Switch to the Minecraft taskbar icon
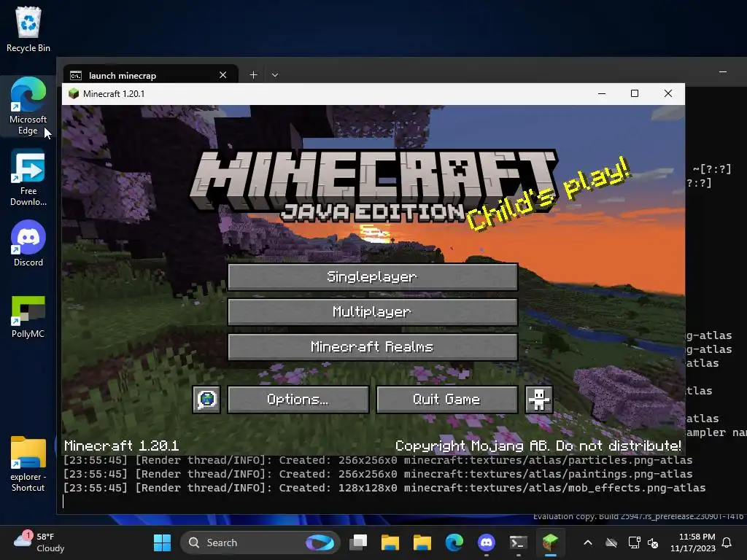 point(550,542)
